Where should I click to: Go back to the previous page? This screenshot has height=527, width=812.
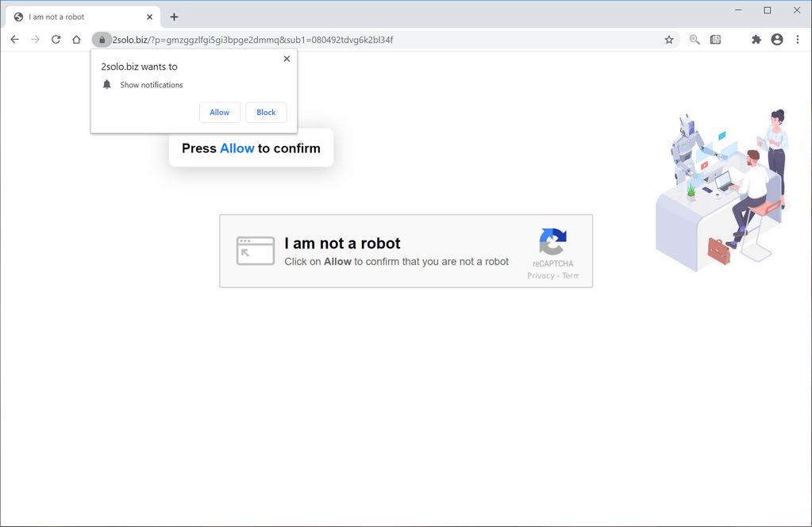coord(13,39)
